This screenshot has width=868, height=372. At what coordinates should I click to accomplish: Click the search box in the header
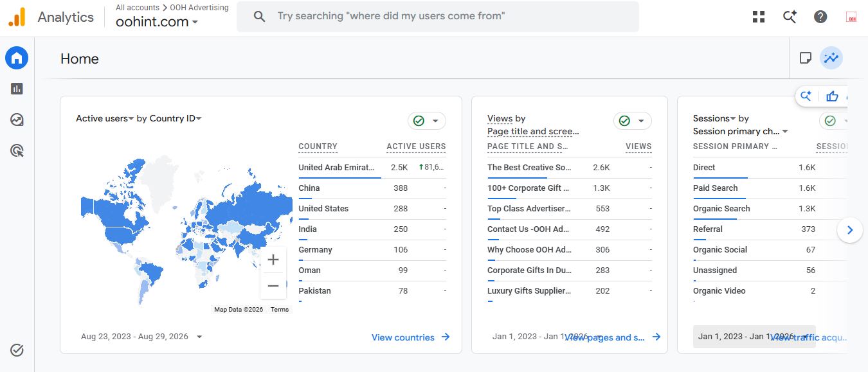pyautogui.click(x=438, y=17)
